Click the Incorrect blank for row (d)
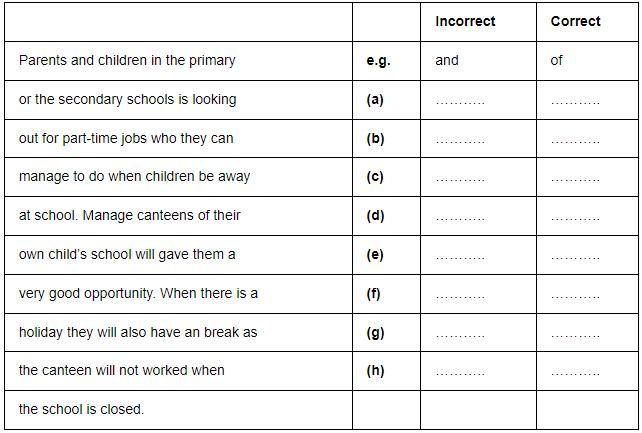This screenshot has width=642, height=433. 460,217
